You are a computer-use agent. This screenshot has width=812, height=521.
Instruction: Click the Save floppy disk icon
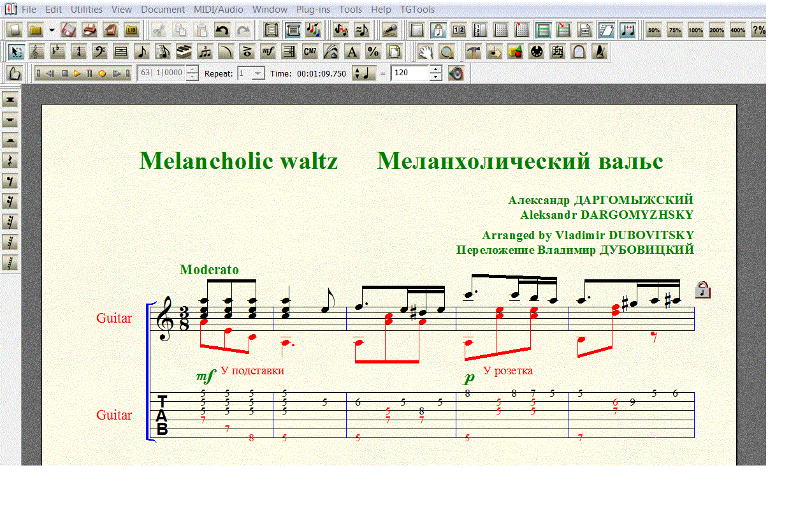click(x=69, y=30)
